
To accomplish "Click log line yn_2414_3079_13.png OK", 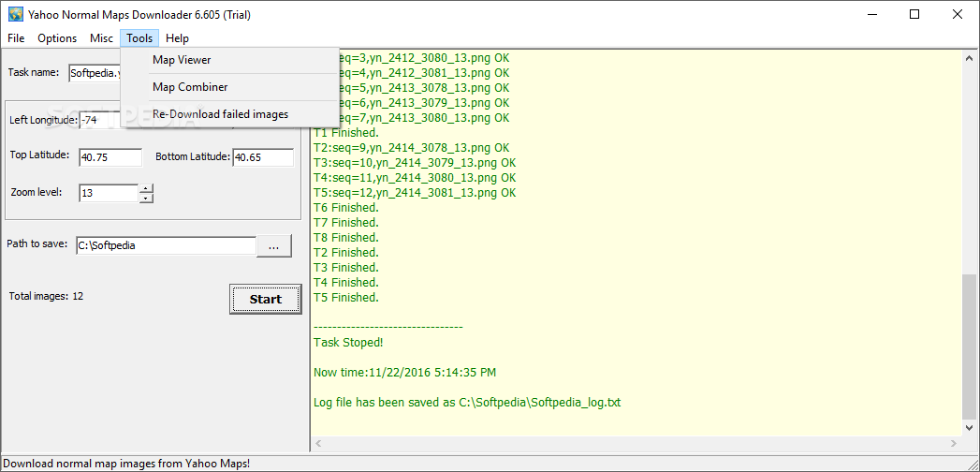I will [x=415, y=163].
